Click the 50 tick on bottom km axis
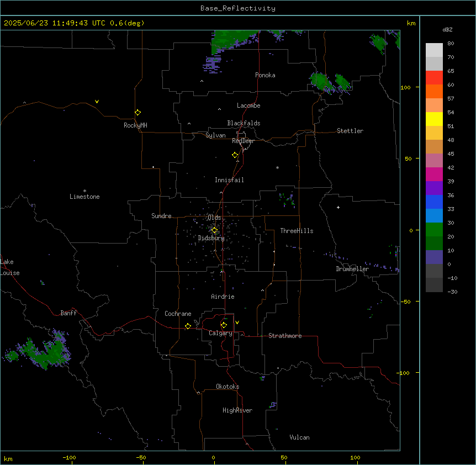 [x=284, y=457]
